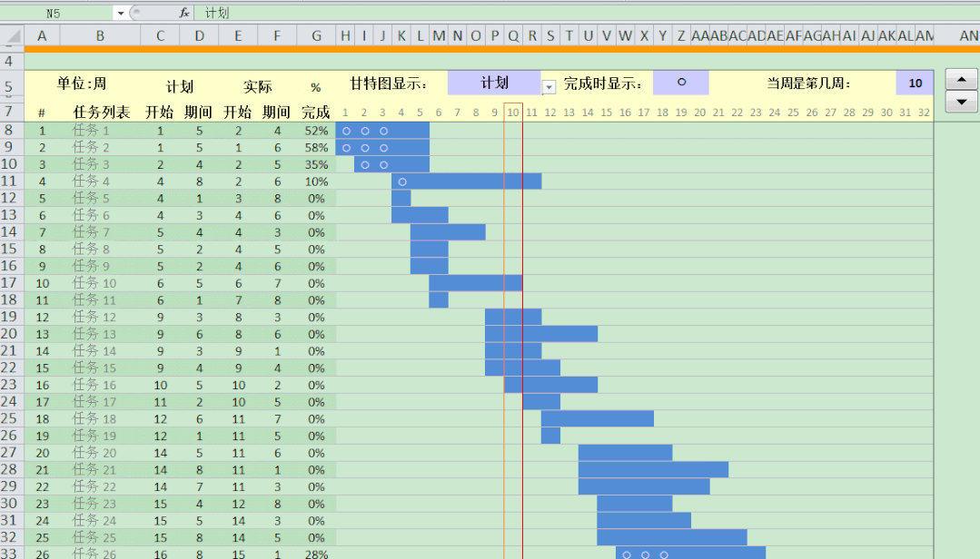The height and width of the screenshot is (559, 980).
Task: Click the 任务 4 Gantt bar
Action: (x=466, y=181)
